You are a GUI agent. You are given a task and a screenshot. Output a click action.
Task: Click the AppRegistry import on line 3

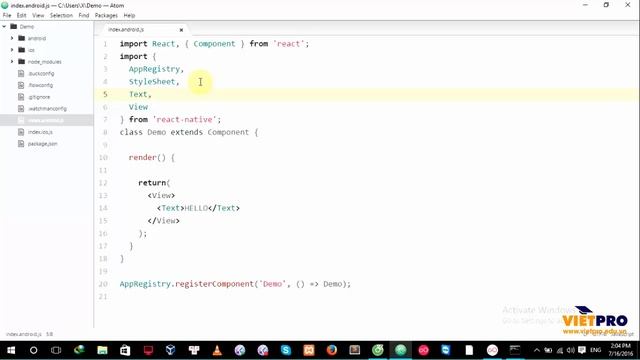point(154,69)
